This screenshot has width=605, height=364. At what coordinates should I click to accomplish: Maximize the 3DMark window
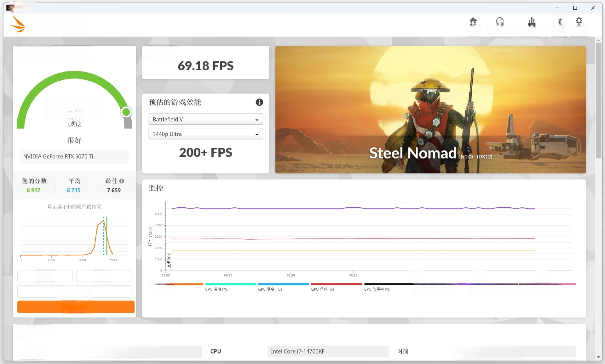[575, 8]
